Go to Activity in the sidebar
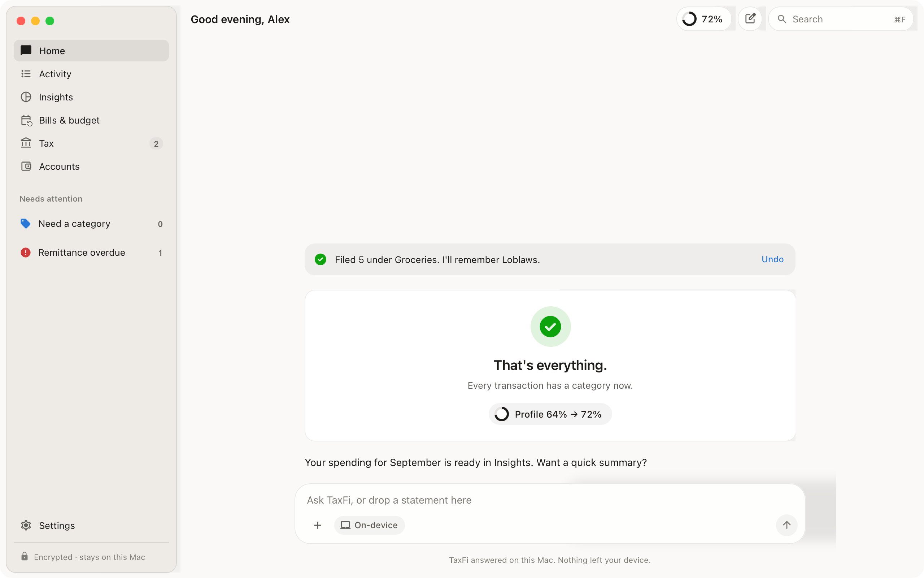 pos(91,74)
